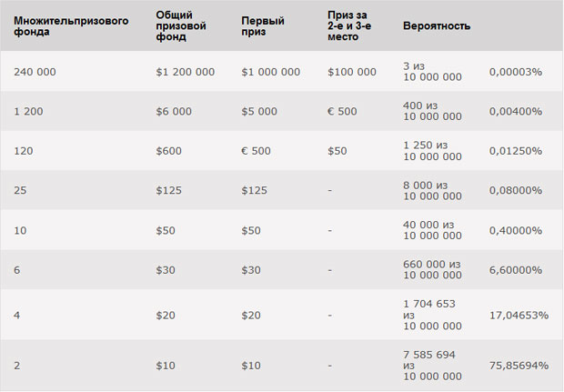Click the Общий призовой фонд header
This screenshot has height=392, width=564.
coord(181,25)
